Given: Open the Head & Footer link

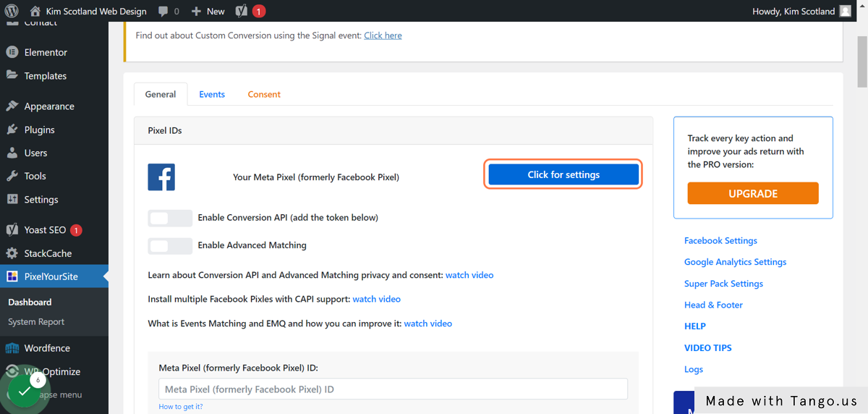Looking at the screenshot, I should pyautogui.click(x=713, y=305).
